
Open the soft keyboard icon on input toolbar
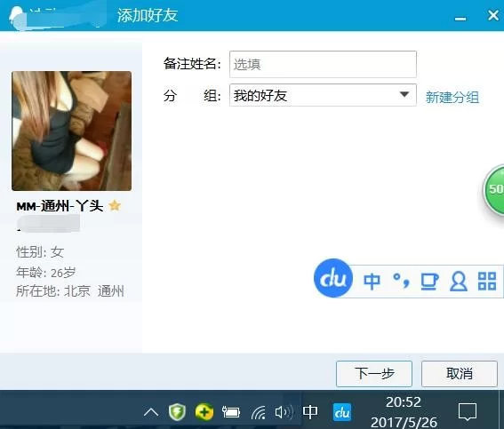(429, 282)
